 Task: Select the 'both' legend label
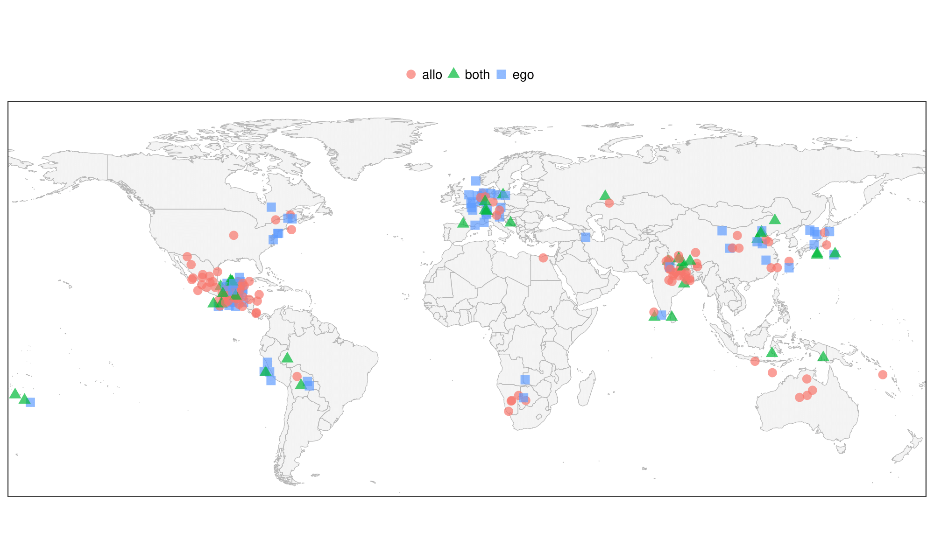[477, 75]
